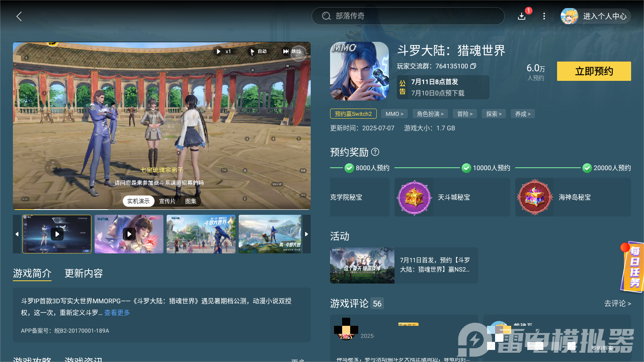This screenshot has height=362, width=644.
Task: Click the search magnifier icon
Action: tap(326, 16)
